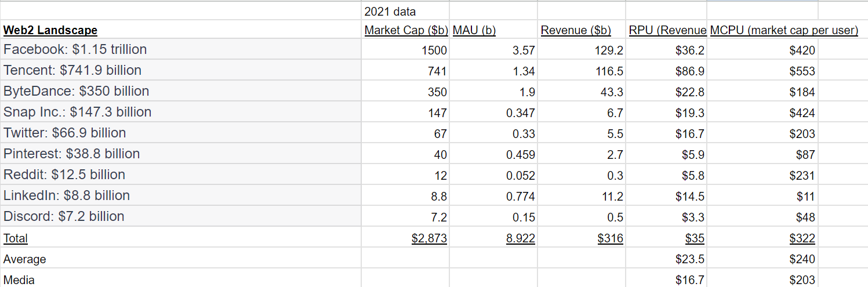Select the 'Market Cap ($b)' column header

[x=406, y=30]
